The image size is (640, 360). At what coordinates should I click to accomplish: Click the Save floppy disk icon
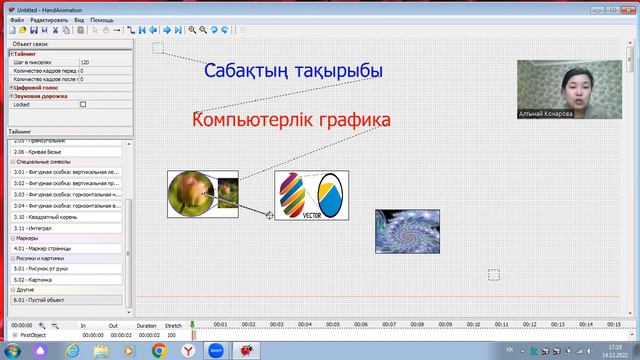pyautogui.click(x=34, y=30)
